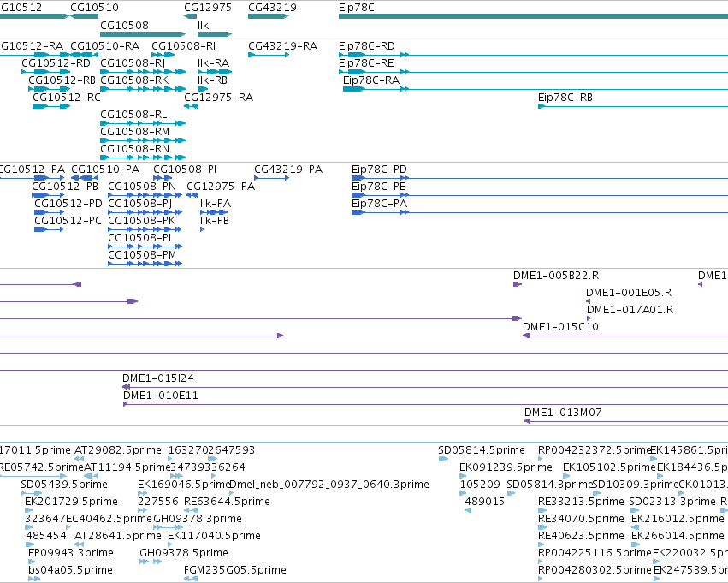728x583 pixels.
Task: Select EST bs04a05.5prime label
Action: (x=70, y=571)
